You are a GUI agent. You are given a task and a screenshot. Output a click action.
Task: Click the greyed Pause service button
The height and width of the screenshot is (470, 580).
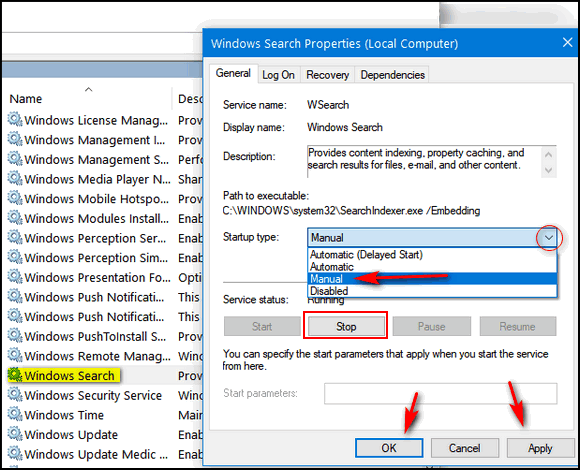(x=432, y=327)
